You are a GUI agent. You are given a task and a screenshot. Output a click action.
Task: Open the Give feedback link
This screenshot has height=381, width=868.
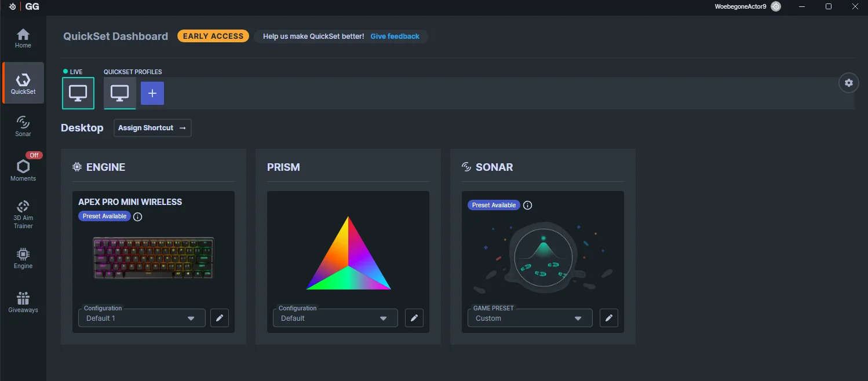395,36
